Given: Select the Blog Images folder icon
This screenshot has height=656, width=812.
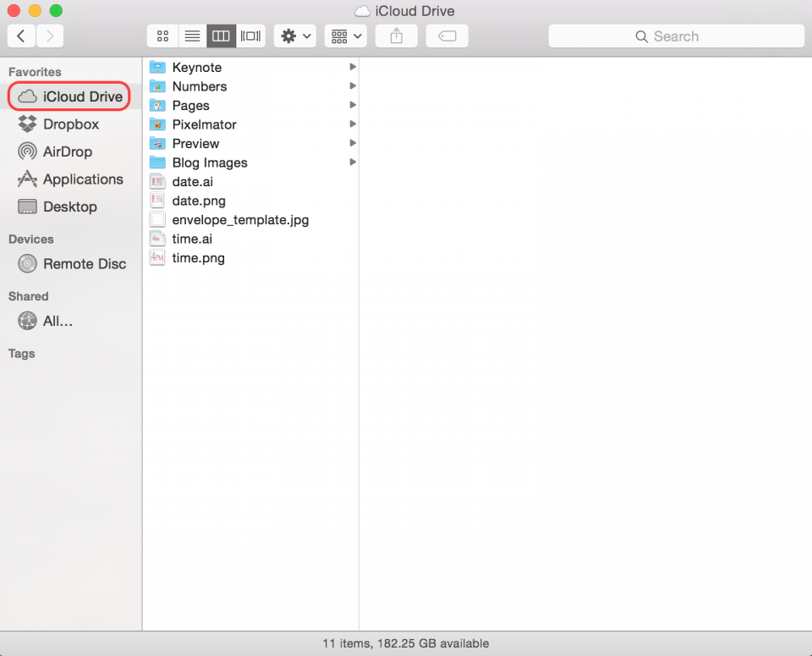Looking at the screenshot, I should [157, 163].
